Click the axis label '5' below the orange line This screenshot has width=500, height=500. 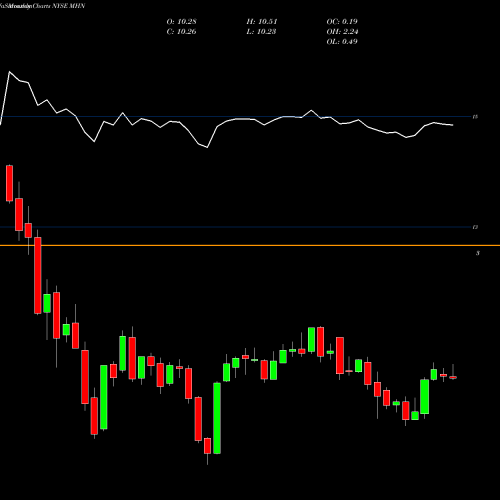pos(478,253)
